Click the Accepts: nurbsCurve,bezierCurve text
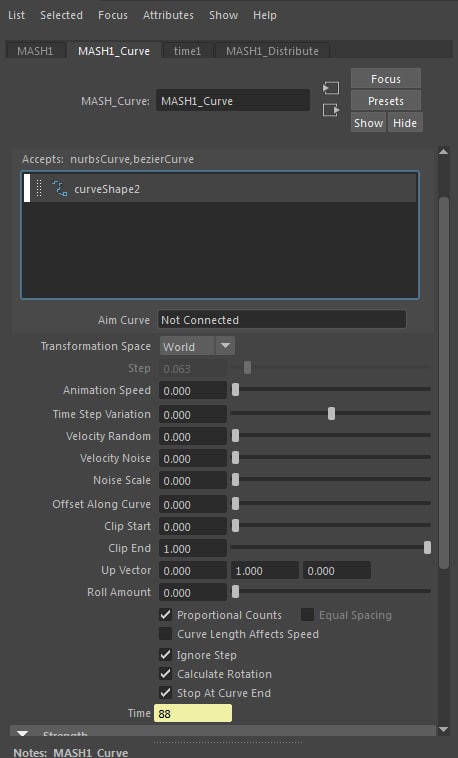 pos(108,159)
